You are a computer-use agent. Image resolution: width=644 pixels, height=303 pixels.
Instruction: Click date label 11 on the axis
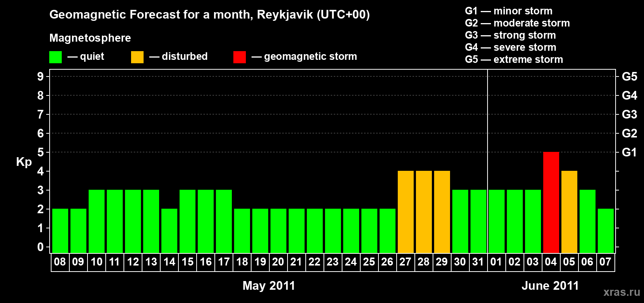114,262
